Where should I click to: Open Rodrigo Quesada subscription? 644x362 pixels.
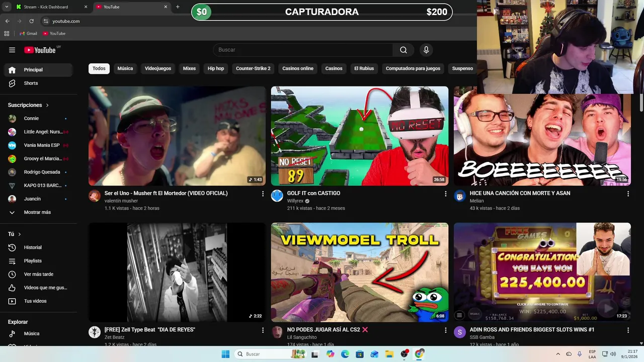pos(38,172)
